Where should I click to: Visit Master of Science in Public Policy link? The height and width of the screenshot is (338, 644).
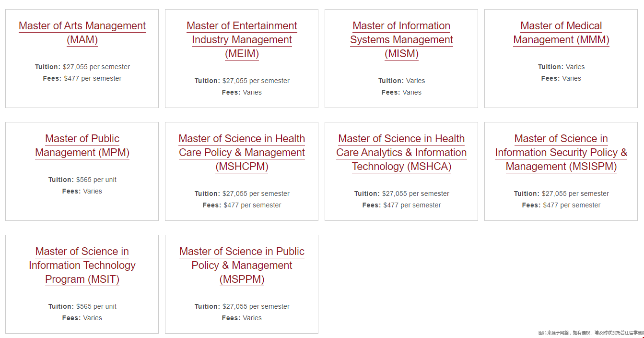242,266
